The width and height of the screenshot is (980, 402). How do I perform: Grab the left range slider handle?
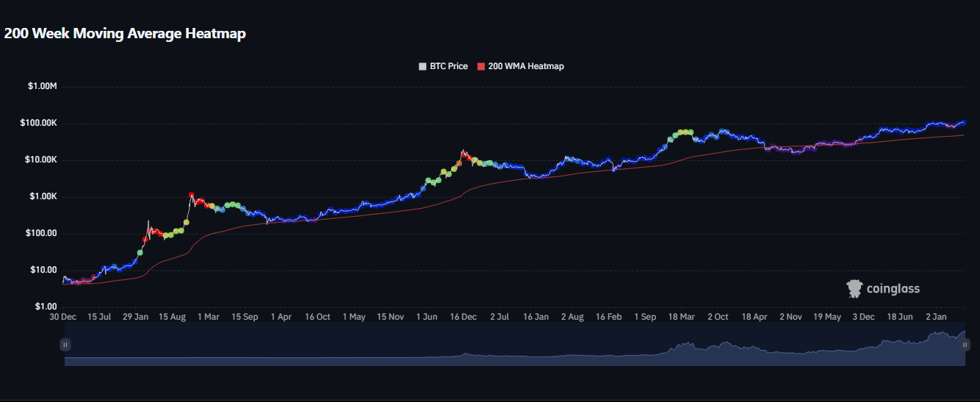click(x=65, y=344)
